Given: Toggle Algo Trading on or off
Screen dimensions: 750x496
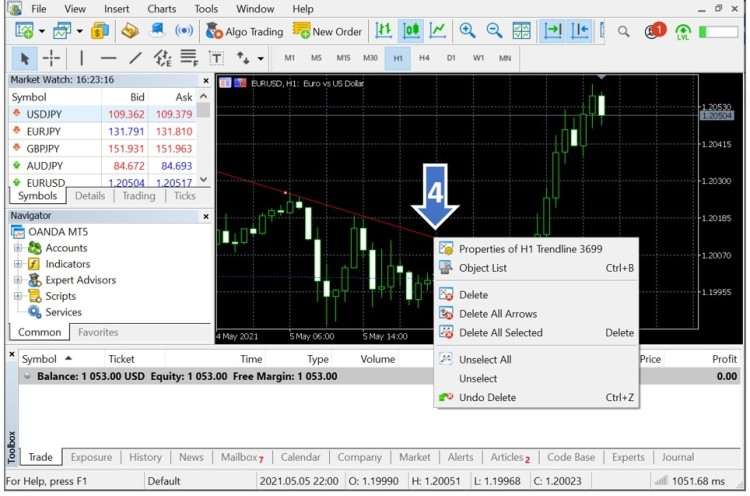Looking at the screenshot, I should pyautogui.click(x=245, y=31).
